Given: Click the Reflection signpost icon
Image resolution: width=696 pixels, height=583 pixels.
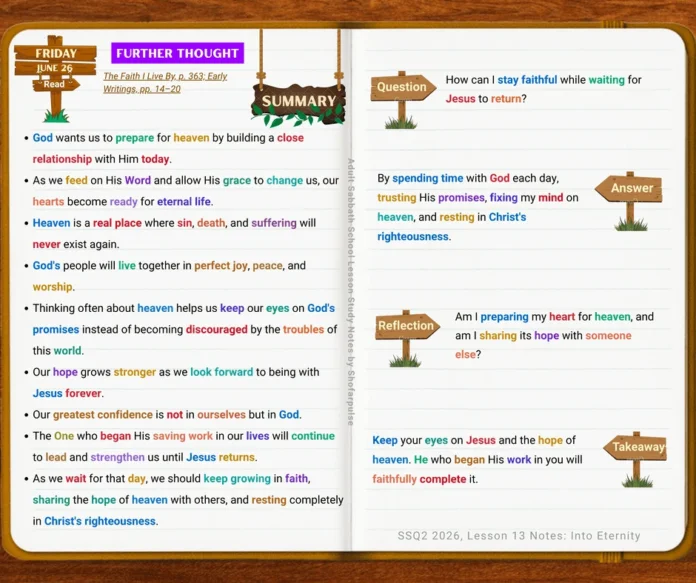Looking at the screenshot, I should point(407,338).
